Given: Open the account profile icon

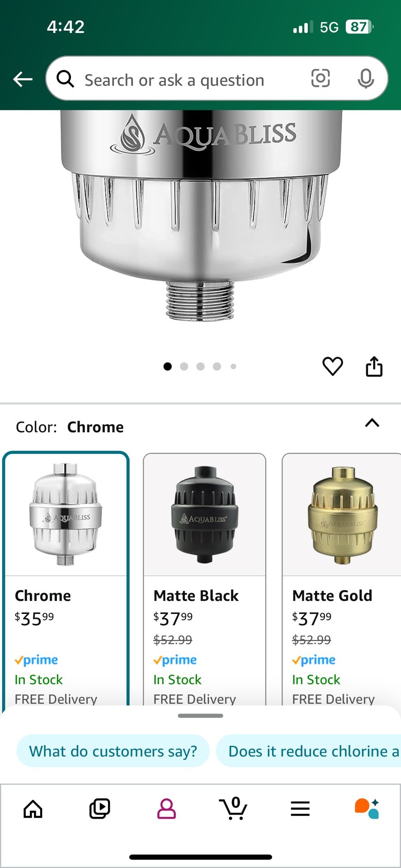Looking at the screenshot, I should (166, 809).
